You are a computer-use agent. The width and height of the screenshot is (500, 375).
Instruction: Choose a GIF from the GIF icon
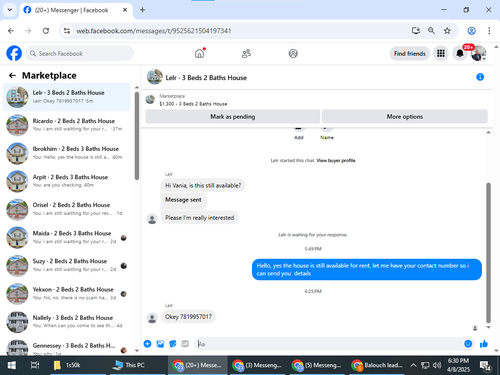[x=185, y=344]
